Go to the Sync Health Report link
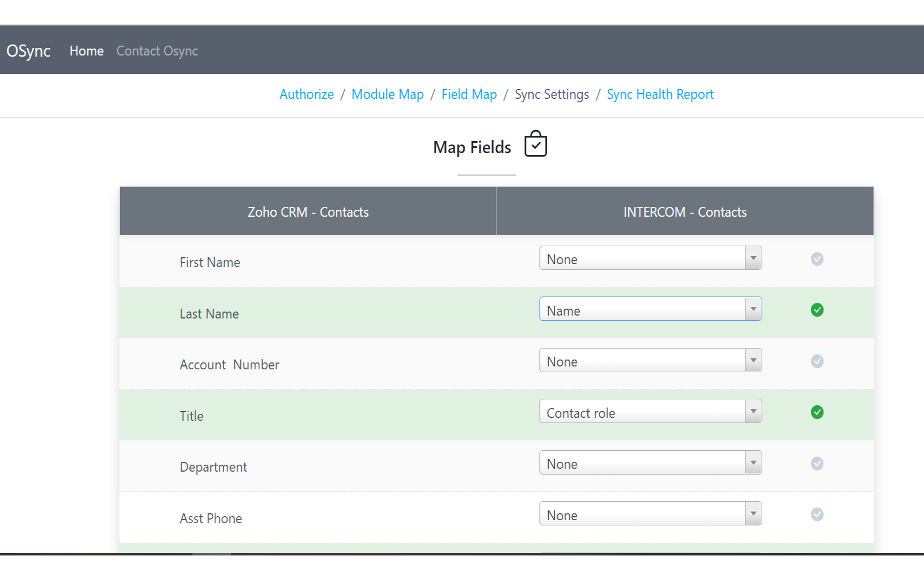 click(660, 94)
